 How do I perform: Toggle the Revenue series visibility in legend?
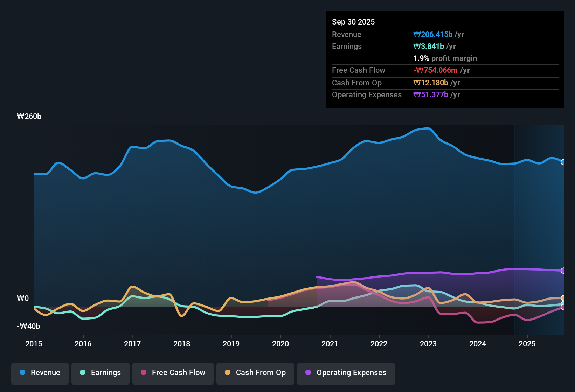click(x=40, y=373)
